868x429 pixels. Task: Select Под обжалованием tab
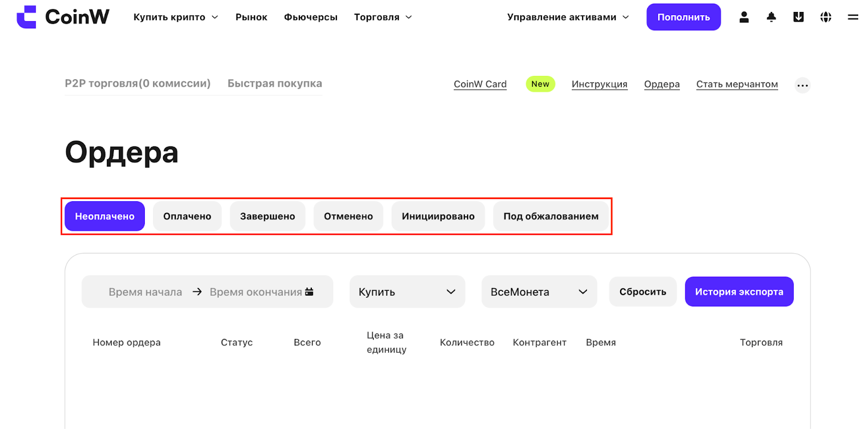click(x=551, y=216)
